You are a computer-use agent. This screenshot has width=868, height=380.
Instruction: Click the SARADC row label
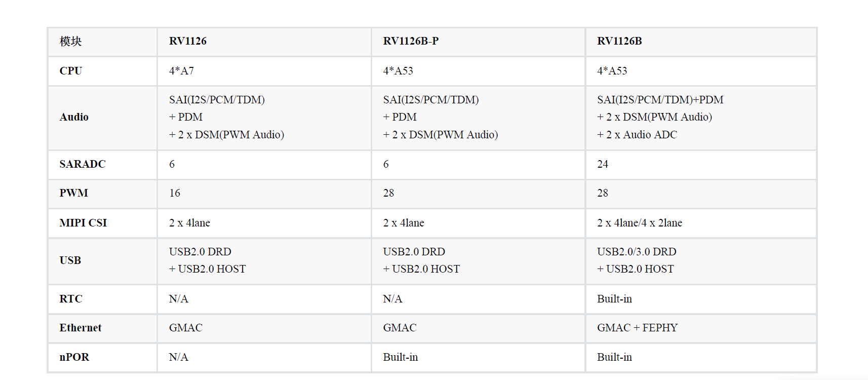coord(83,164)
